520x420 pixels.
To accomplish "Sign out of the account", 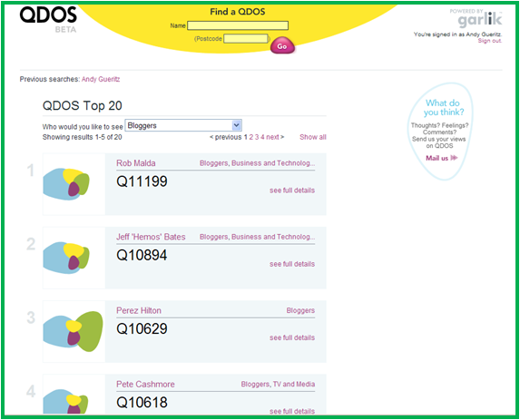I will tap(490, 41).
